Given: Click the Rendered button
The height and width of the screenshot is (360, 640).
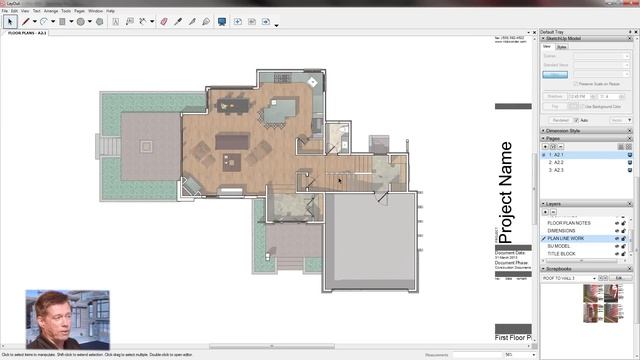Looking at the screenshot, I should tap(560, 120).
